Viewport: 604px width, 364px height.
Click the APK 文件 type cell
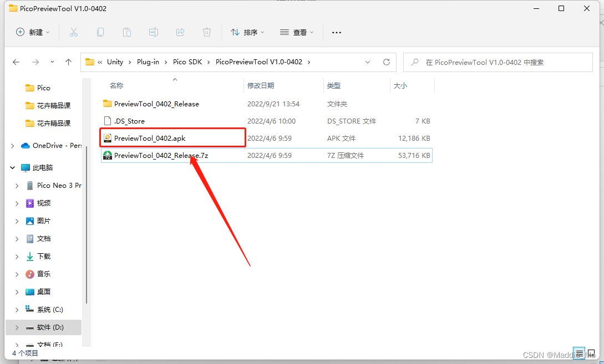point(341,138)
